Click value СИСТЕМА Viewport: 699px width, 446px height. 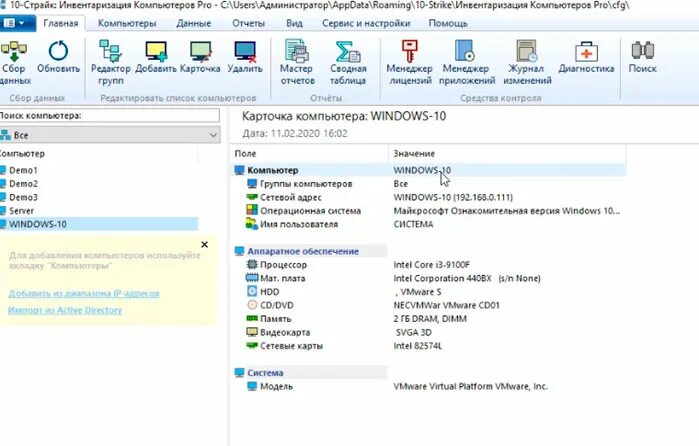pos(413,224)
